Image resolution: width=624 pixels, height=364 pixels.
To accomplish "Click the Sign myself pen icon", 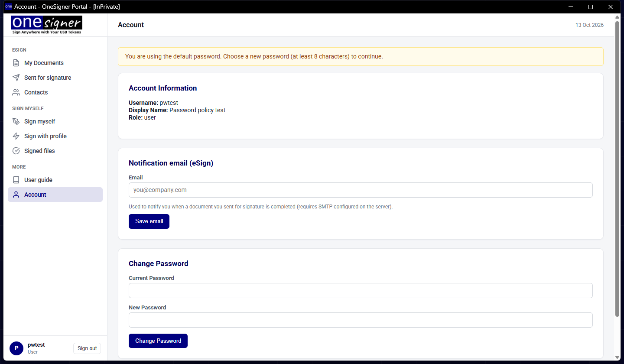I will [x=16, y=121].
